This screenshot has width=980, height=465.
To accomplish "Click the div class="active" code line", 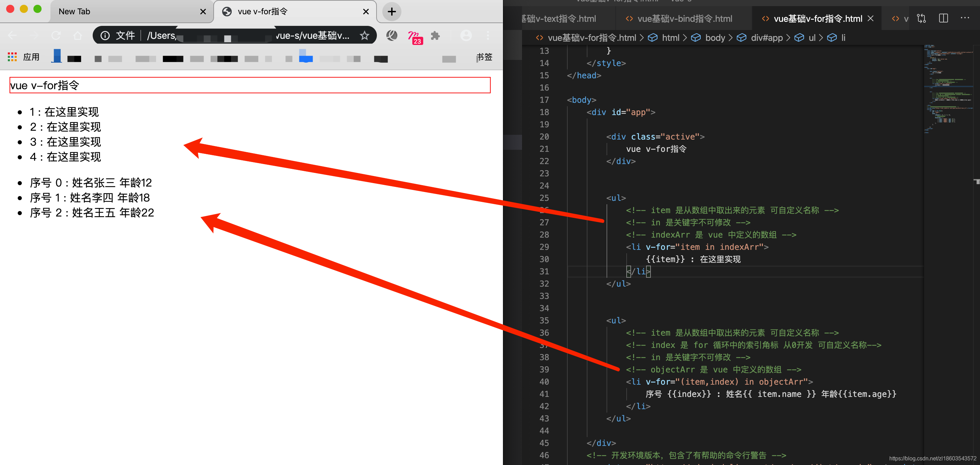I will pyautogui.click(x=655, y=137).
